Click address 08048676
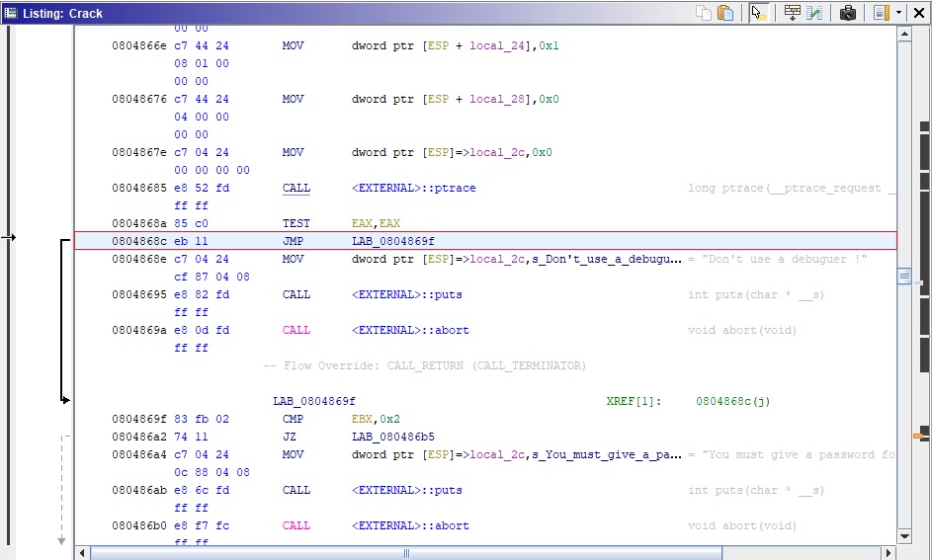932x560 pixels. point(139,99)
